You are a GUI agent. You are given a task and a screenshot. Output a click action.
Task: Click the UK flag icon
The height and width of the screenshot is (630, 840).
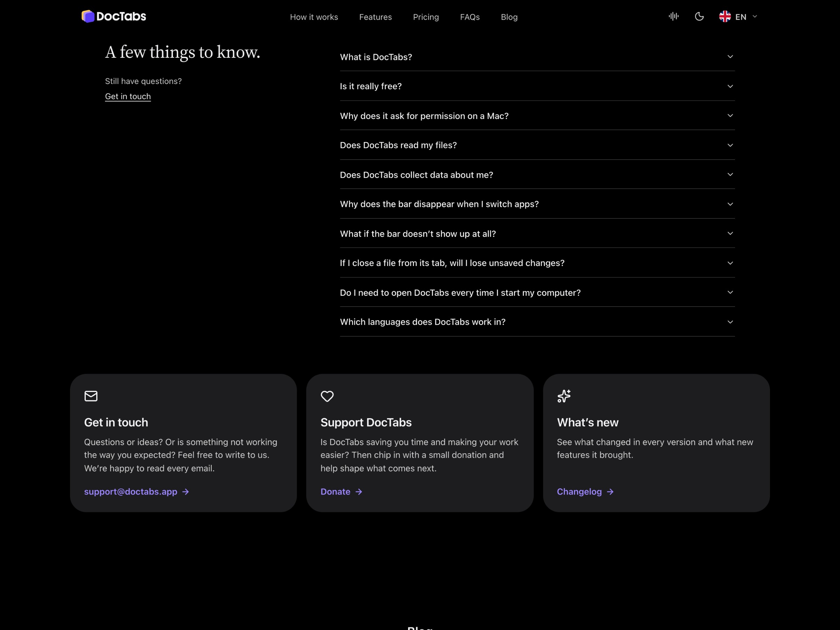click(x=725, y=17)
